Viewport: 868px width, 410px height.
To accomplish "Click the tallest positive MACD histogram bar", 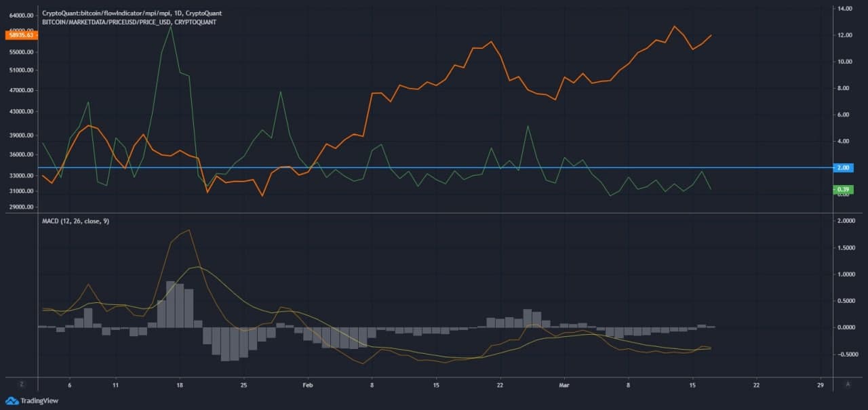I will coord(171,304).
